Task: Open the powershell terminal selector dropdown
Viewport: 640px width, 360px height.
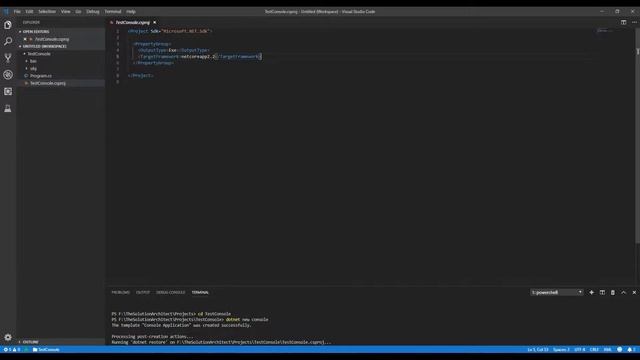Action: point(557,292)
